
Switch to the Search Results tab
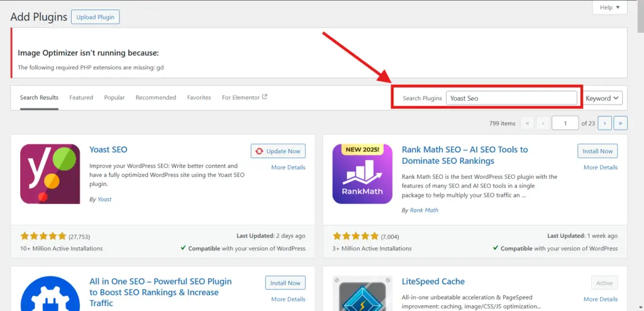(x=39, y=98)
